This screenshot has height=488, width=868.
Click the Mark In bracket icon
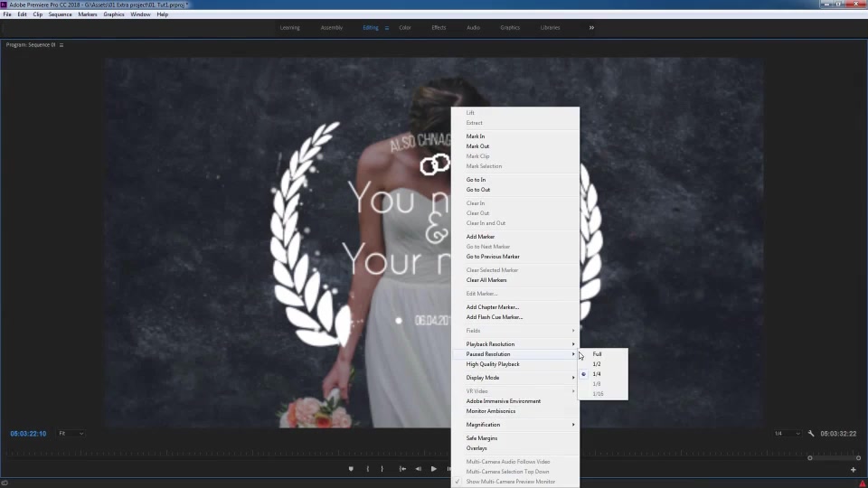click(x=367, y=469)
